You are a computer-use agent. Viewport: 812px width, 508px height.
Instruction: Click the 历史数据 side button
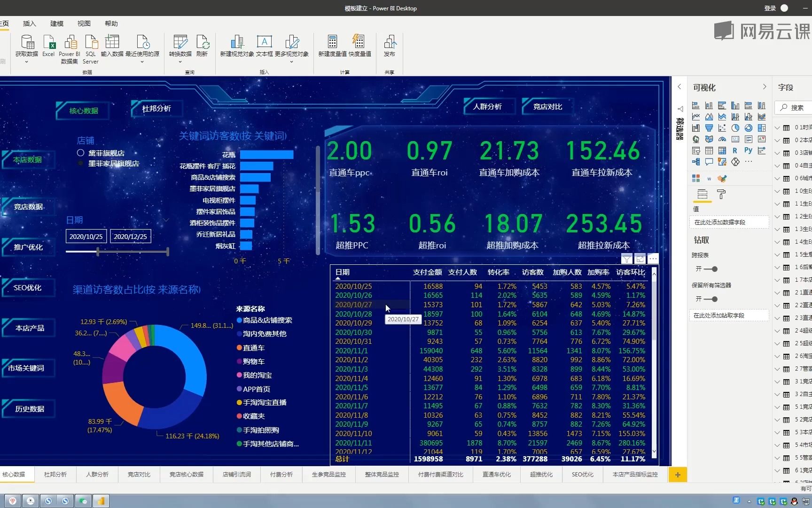29,409
